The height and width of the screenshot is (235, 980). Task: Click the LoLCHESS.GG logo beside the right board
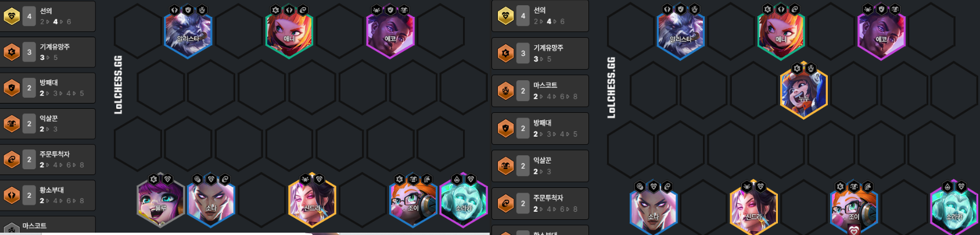click(611, 88)
